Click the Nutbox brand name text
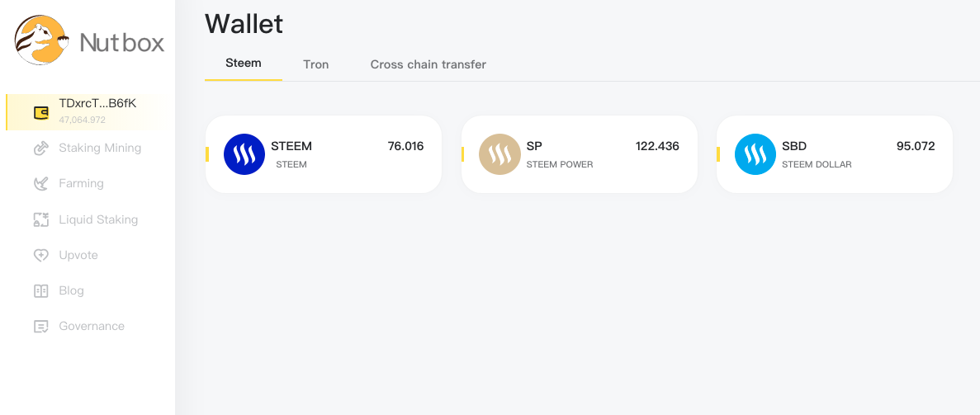Image resolution: width=980 pixels, height=415 pixels. (x=122, y=43)
